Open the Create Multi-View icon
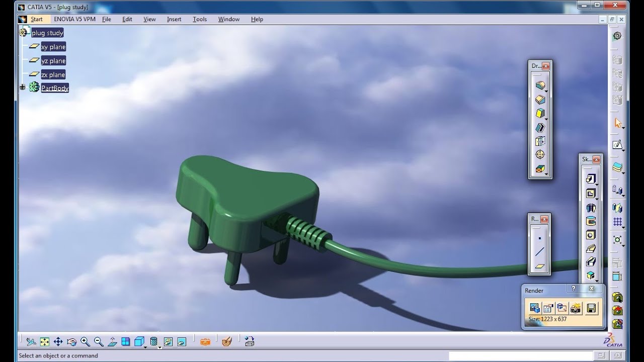The width and height of the screenshot is (644, 362). tap(126, 342)
